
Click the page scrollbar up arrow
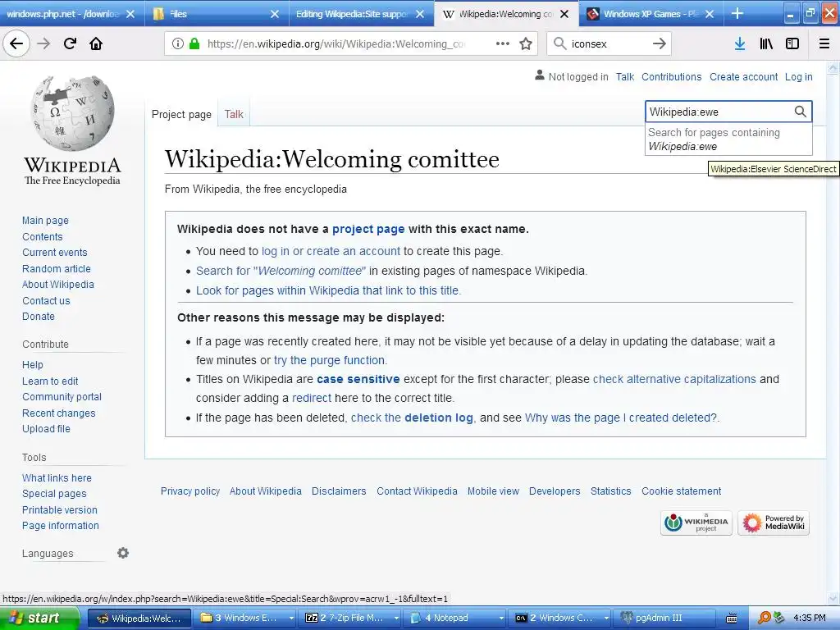[x=833, y=68]
